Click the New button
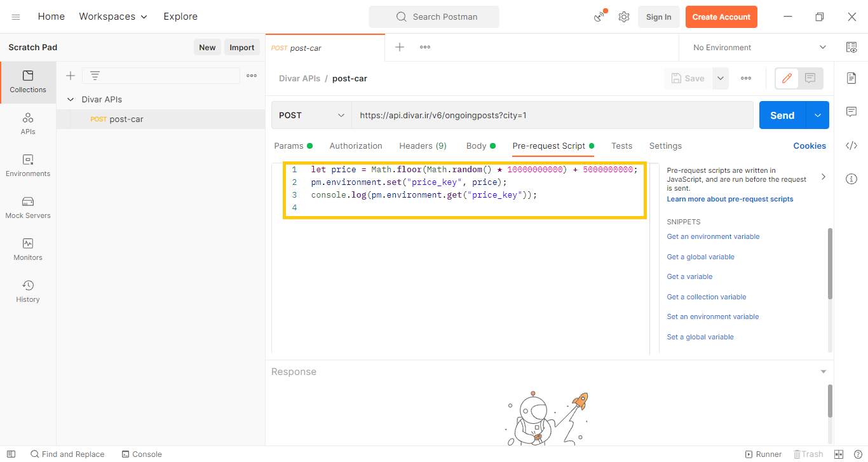The height and width of the screenshot is (462, 868). [x=207, y=47]
